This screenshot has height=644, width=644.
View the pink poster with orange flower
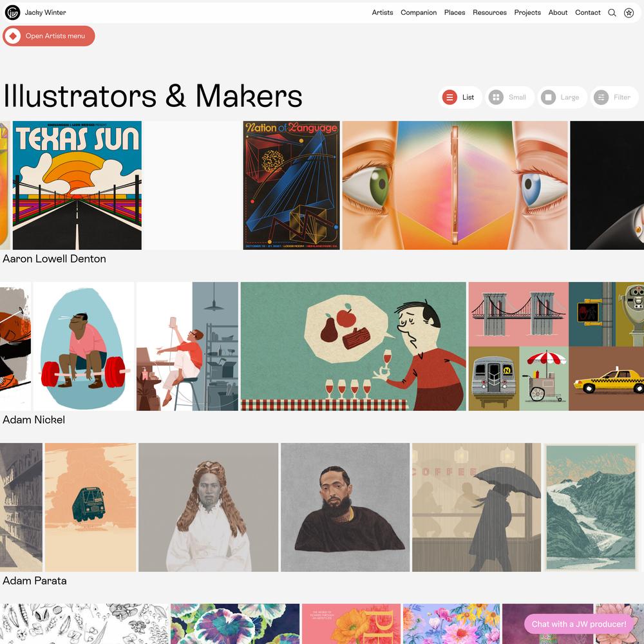click(x=351, y=624)
